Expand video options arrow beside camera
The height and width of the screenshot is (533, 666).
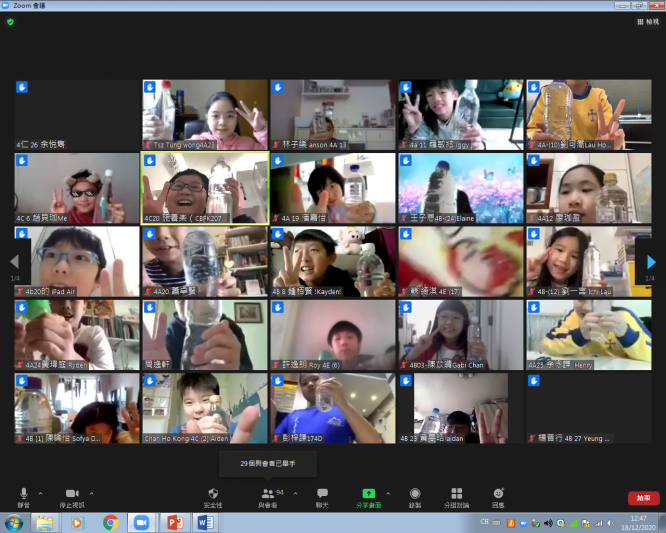[x=92, y=493]
